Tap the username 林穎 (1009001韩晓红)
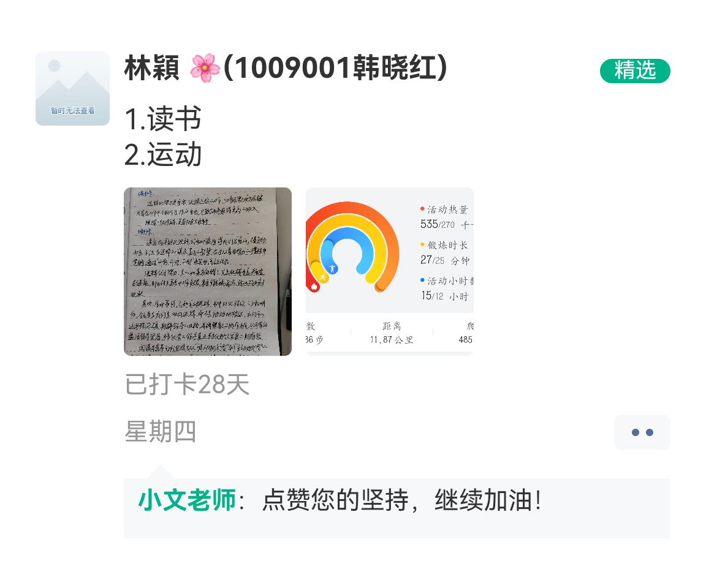 click(286, 68)
